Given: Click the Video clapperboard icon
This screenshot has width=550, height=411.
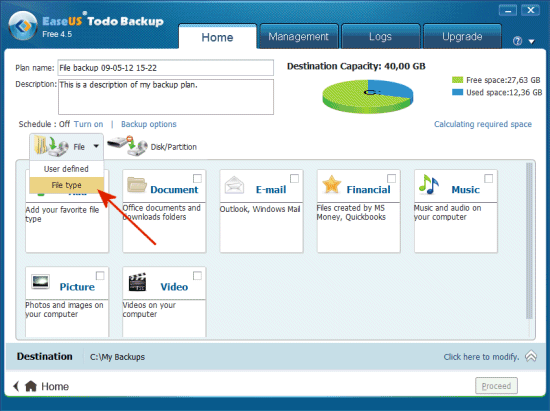Looking at the screenshot, I should tap(137, 282).
